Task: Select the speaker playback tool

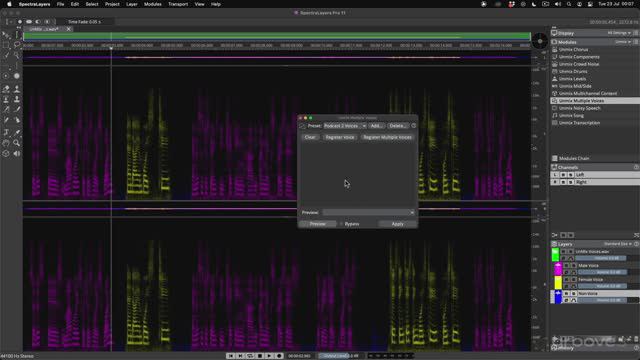Action: (16, 153)
